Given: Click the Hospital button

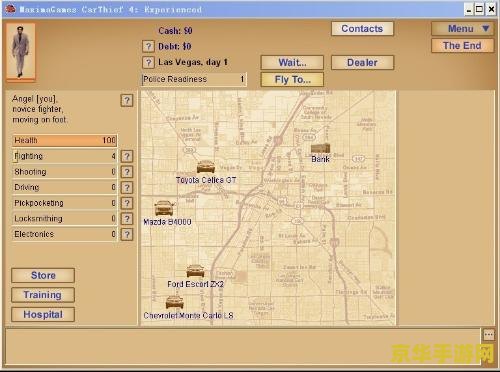Looking at the screenshot, I should 43,314.
